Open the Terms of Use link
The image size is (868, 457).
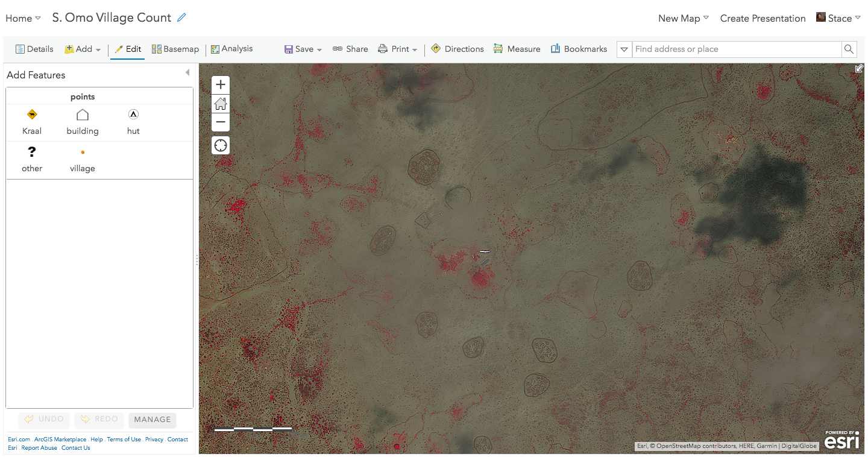coord(124,440)
